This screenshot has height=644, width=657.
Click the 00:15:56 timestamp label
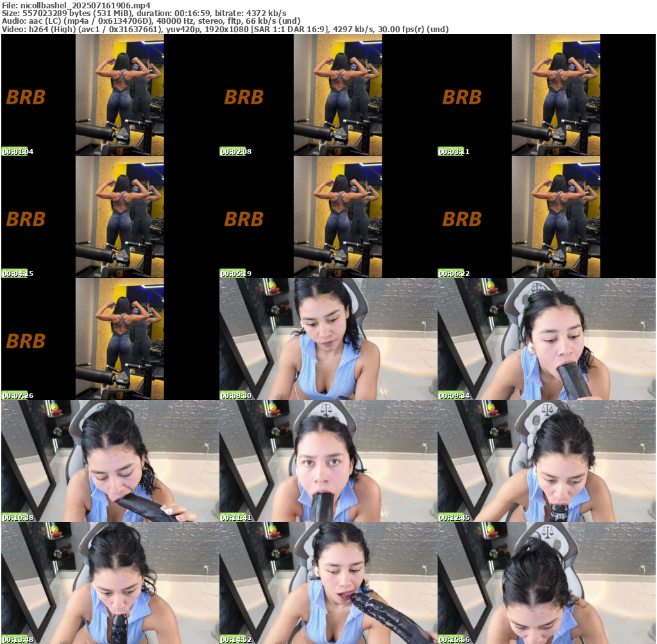click(x=454, y=640)
